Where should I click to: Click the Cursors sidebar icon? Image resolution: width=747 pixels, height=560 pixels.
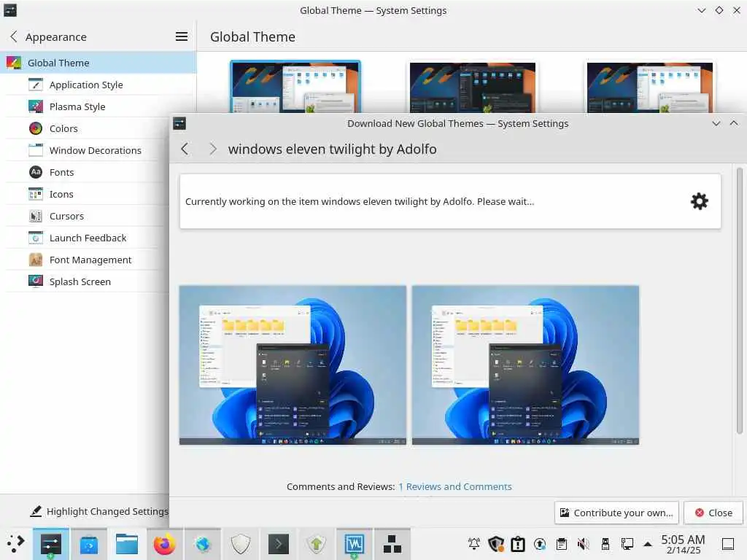[x=36, y=216]
